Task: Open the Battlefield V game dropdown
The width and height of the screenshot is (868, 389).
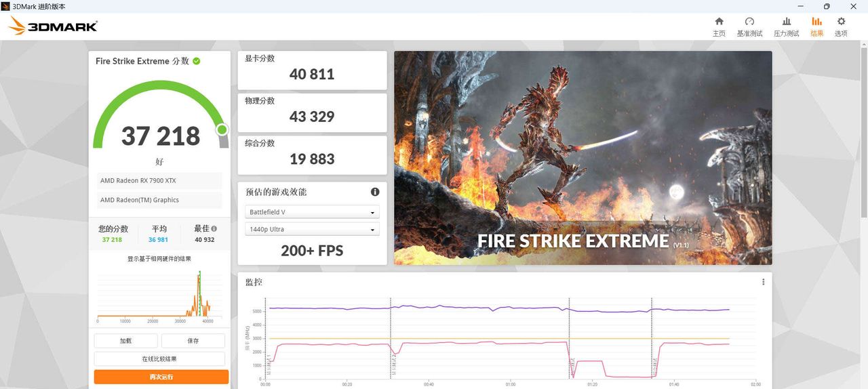Action: pyautogui.click(x=312, y=212)
